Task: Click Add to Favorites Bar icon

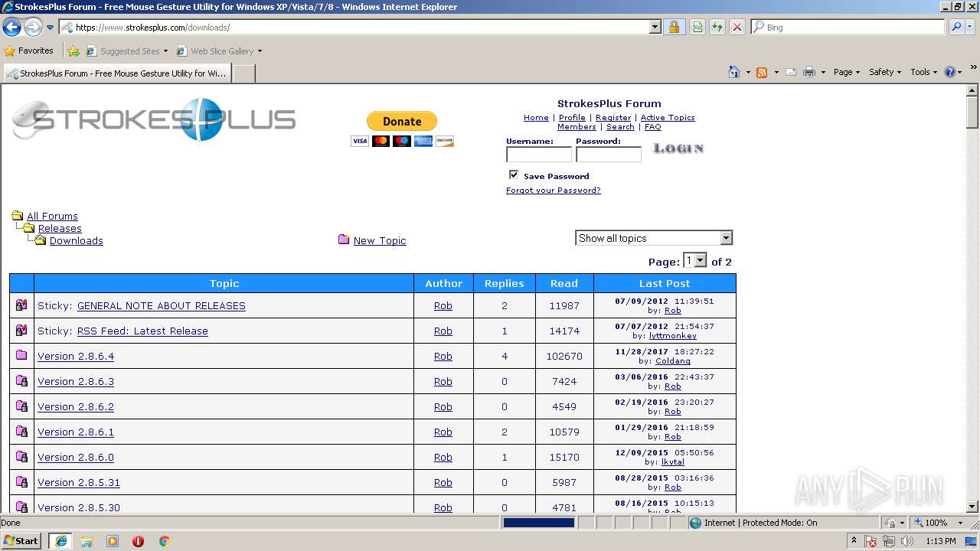Action: point(73,51)
